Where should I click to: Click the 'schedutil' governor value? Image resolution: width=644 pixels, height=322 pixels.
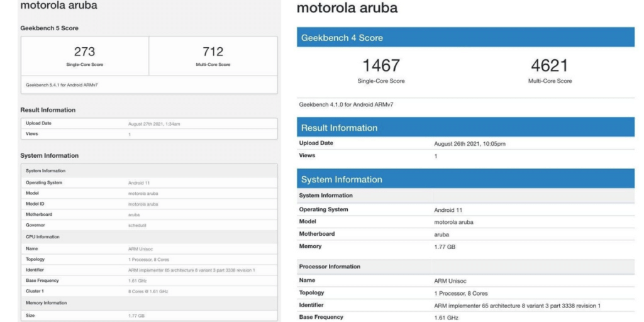point(137,226)
